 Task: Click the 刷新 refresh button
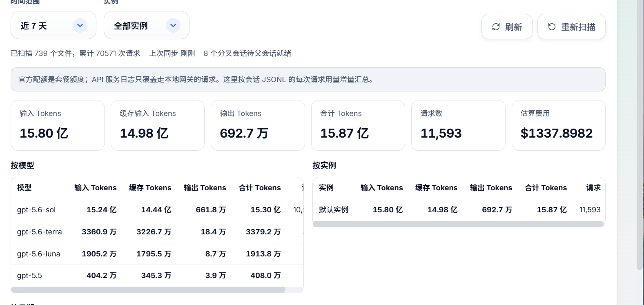tap(507, 27)
